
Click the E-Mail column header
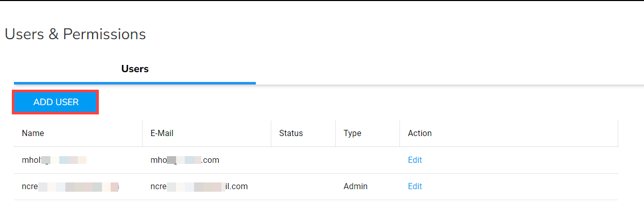coord(162,133)
